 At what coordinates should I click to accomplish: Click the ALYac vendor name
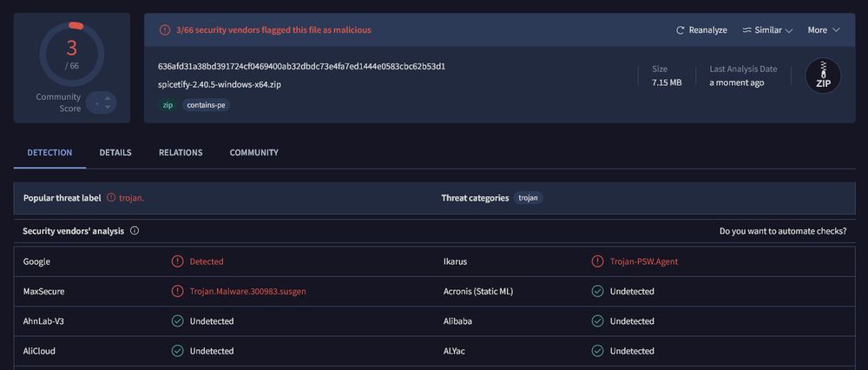pos(456,351)
